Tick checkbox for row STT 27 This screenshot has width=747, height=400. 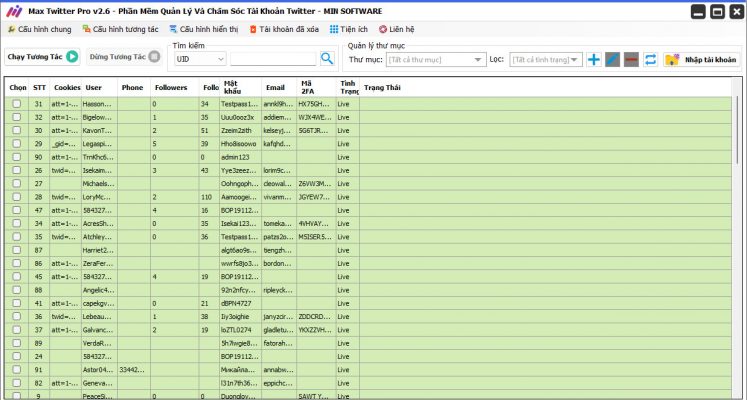coord(17,183)
